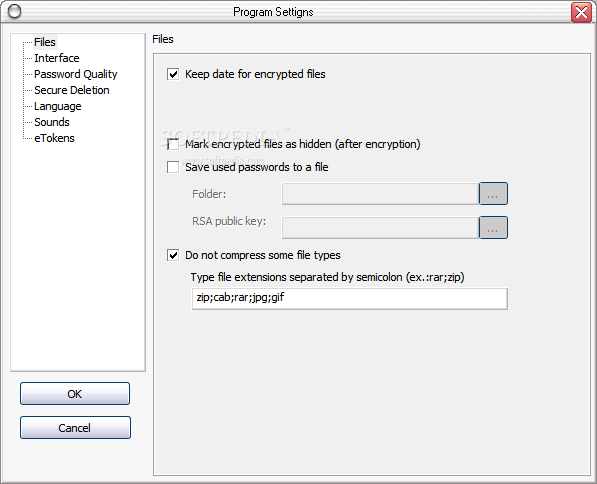This screenshot has height=484, width=597.
Task: Close the Program Settings dialog
Action: pyautogui.click(x=581, y=12)
